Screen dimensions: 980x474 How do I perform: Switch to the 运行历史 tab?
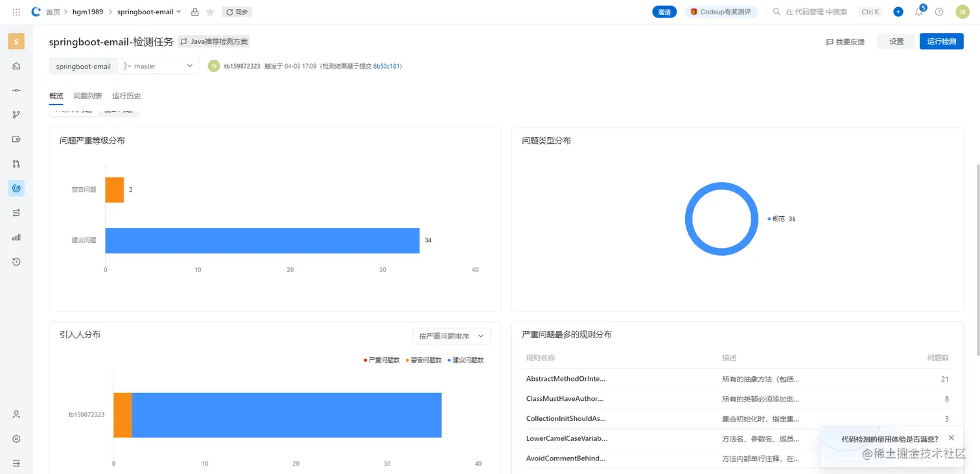pos(126,96)
